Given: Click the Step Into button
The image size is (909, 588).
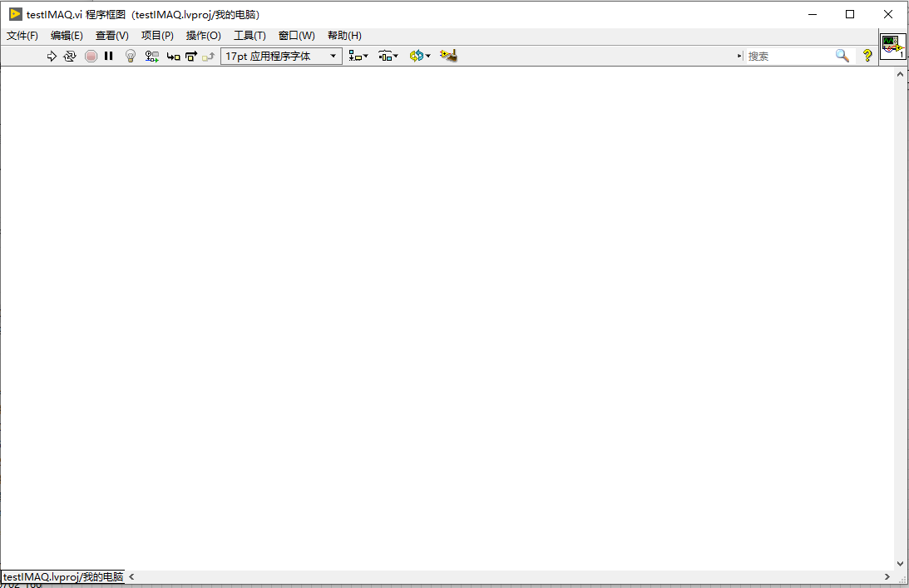Looking at the screenshot, I should [173, 57].
